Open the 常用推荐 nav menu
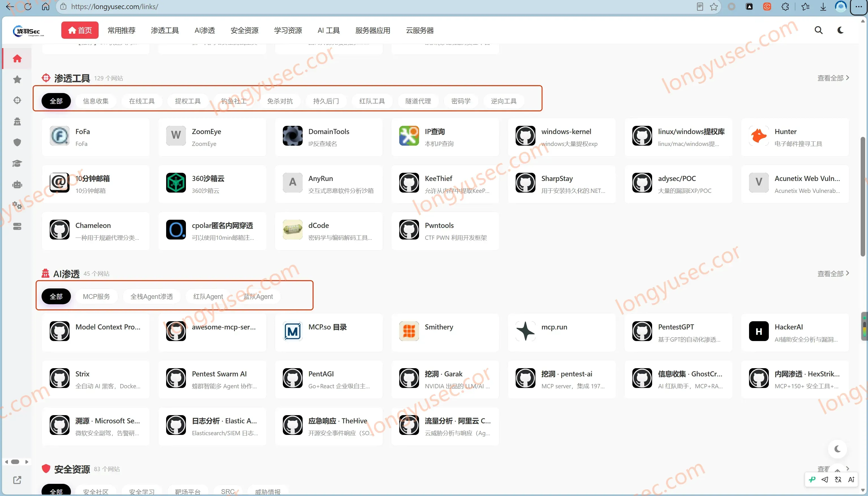Viewport: 868px width, 496px height. click(x=121, y=30)
